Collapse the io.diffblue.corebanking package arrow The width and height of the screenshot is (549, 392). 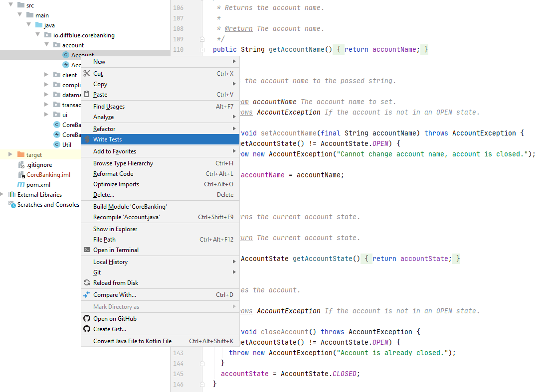(x=38, y=35)
